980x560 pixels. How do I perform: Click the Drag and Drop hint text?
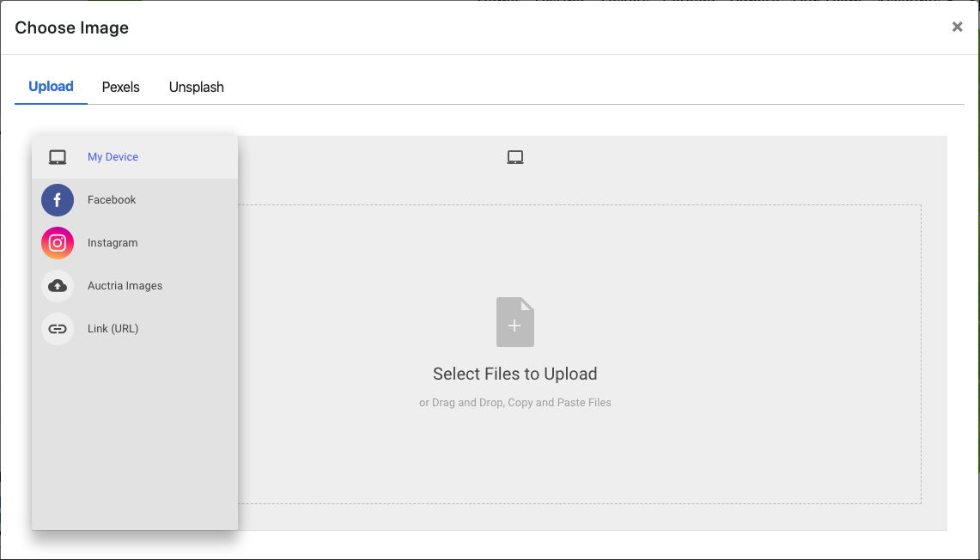(x=515, y=403)
